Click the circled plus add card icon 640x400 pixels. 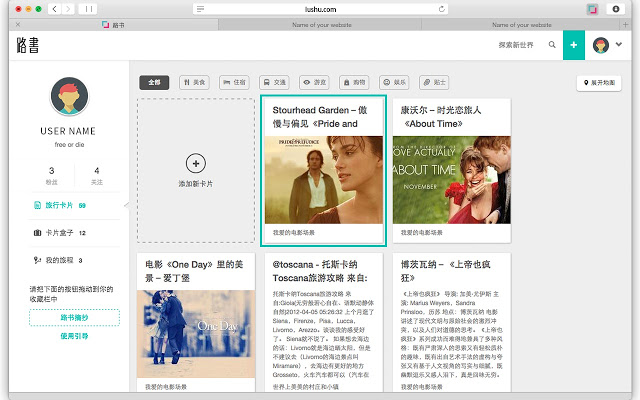(x=196, y=164)
